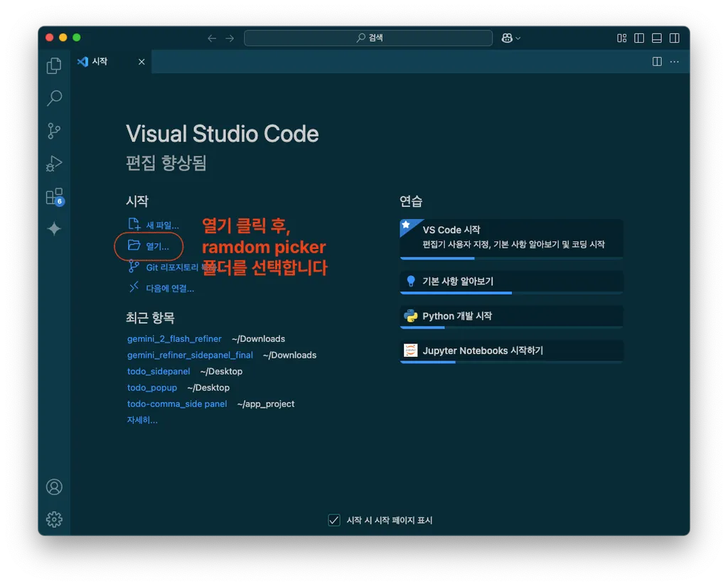Open the 기본 사항 알아보기 walkthrough
The image size is (728, 586).
point(511,283)
